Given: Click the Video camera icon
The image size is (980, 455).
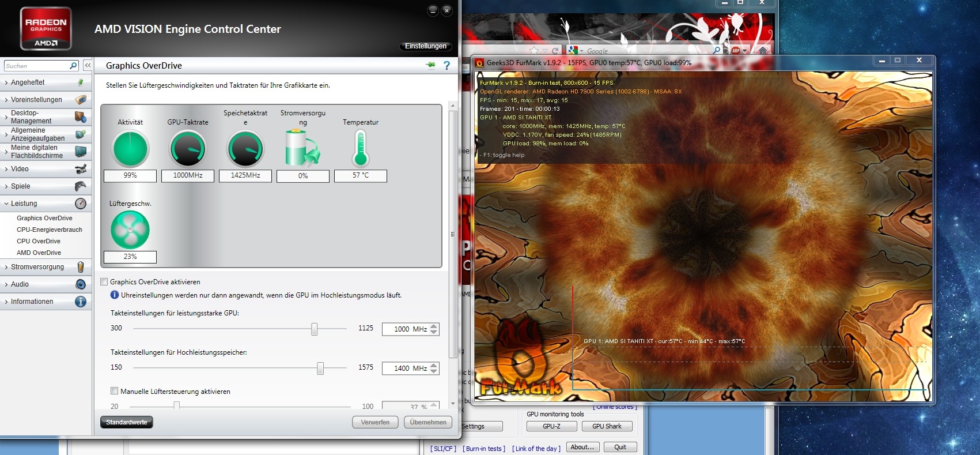Looking at the screenshot, I should pyautogui.click(x=81, y=169).
